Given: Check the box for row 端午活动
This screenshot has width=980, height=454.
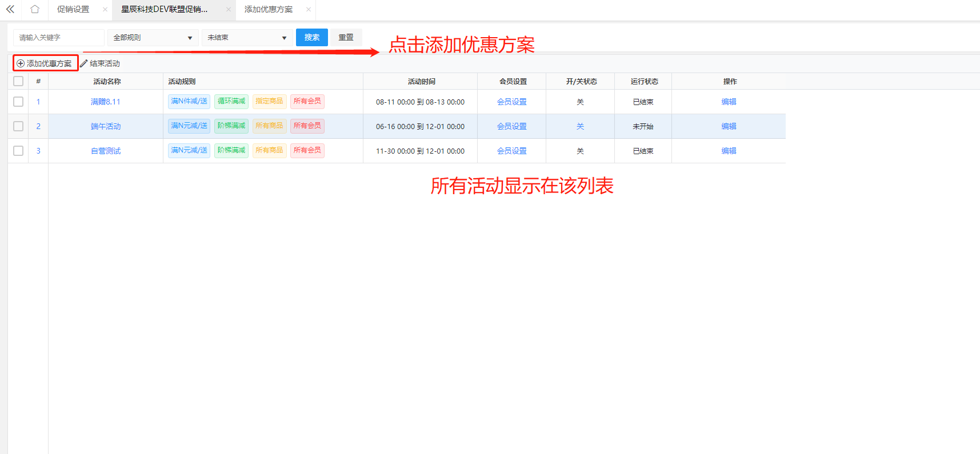Looking at the screenshot, I should point(18,126).
